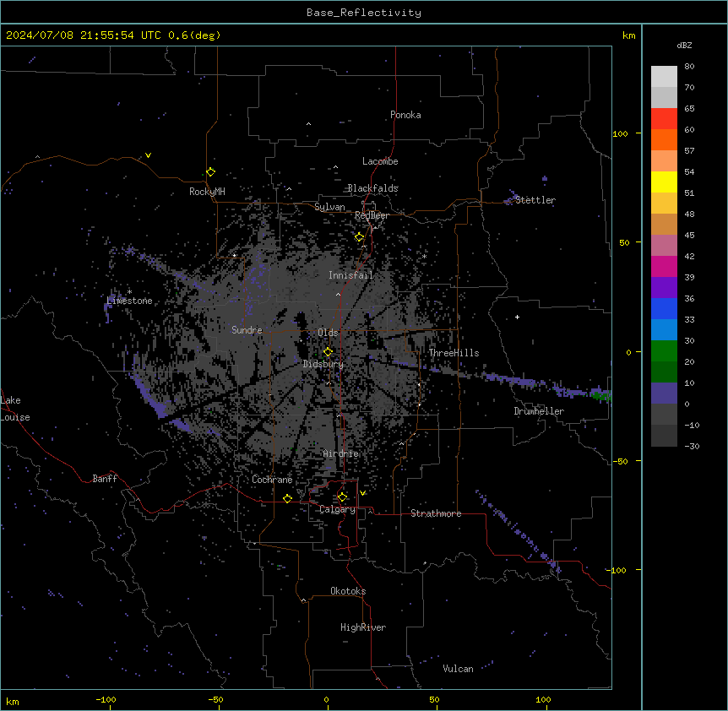Viewport: 728px width, 711px height.
Task: Click the Sundre label
Action: click(x=247, y=330)
